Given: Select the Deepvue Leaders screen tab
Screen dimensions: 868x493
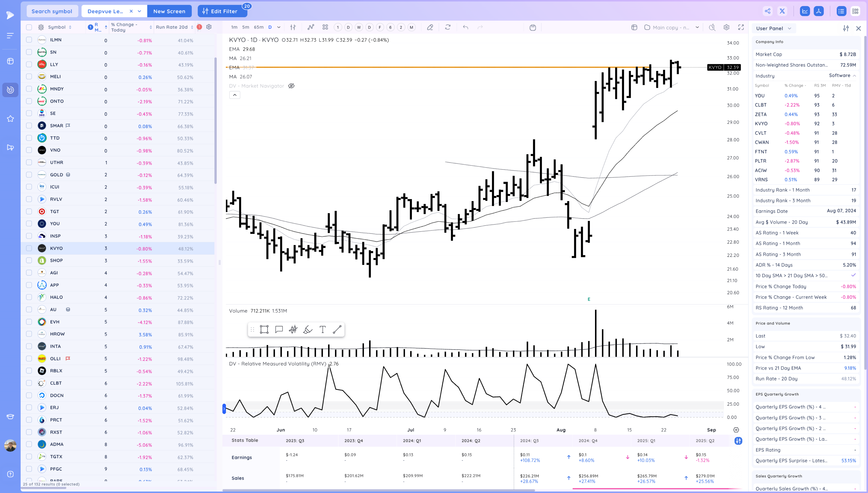Looking at the screenshot, I should click(x=105, y=11).
